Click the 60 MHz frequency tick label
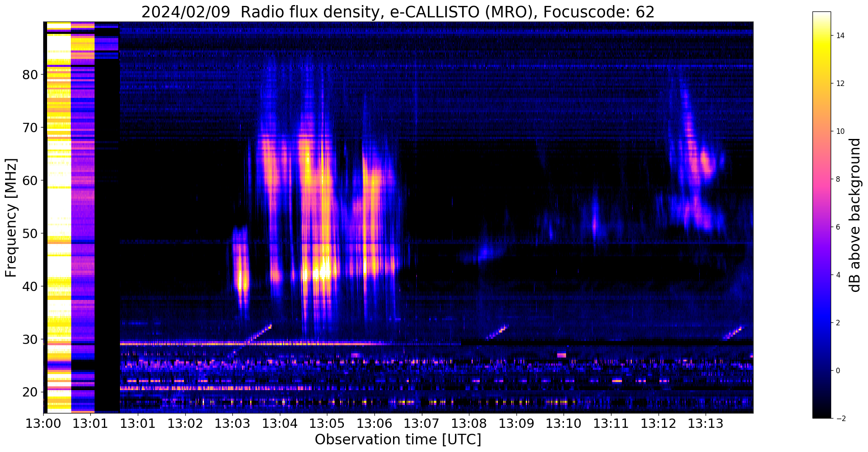The height and width of the screenshot is (452, 868). coord(30,180)
